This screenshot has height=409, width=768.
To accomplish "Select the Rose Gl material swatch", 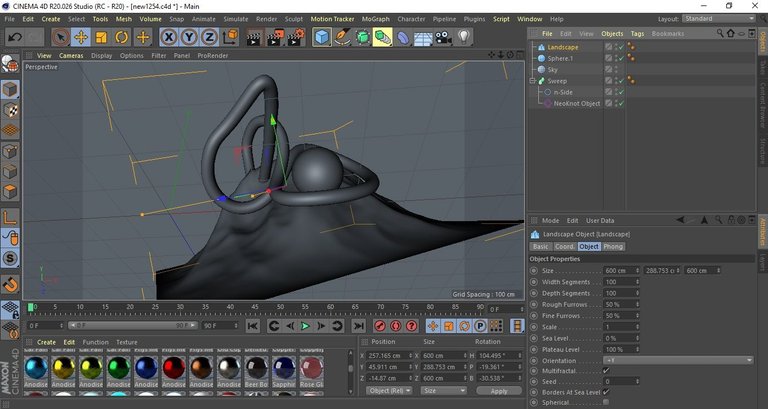I will (312, 368).
